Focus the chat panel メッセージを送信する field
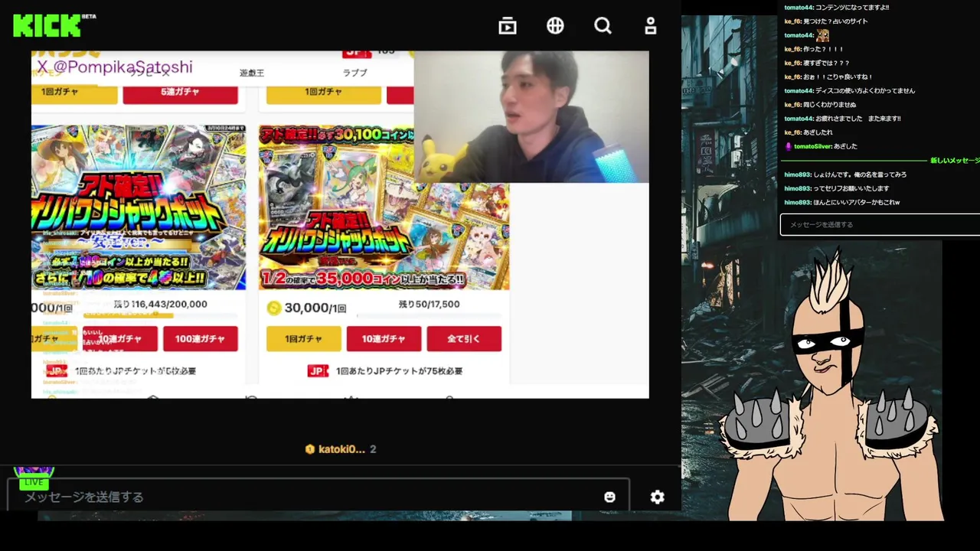 (x=880, y=224)
